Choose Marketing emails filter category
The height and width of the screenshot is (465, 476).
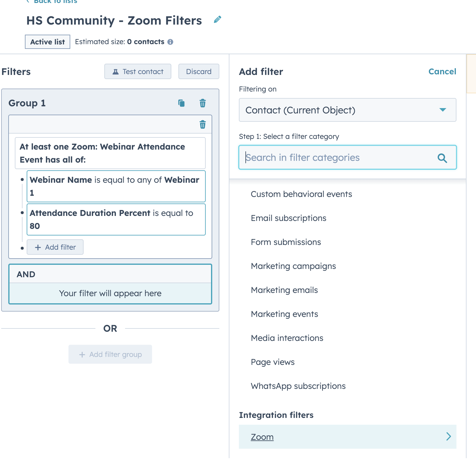coord(284,290)
